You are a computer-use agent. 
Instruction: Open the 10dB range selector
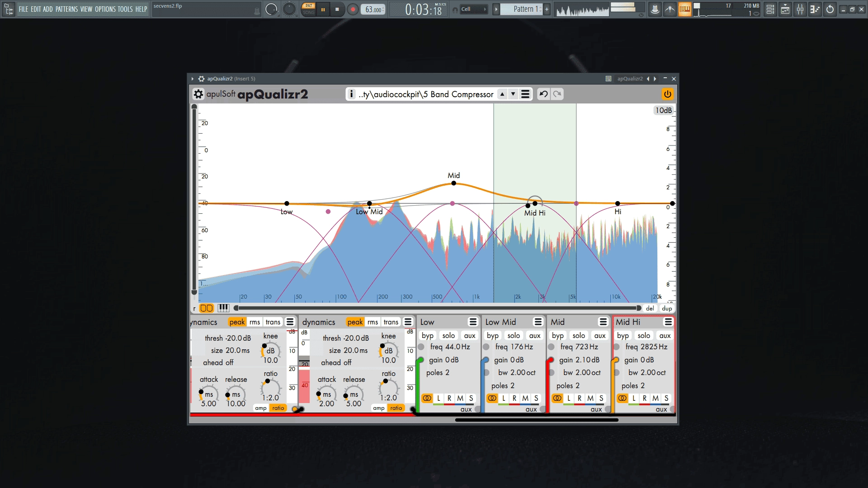[x=664, y=110]
